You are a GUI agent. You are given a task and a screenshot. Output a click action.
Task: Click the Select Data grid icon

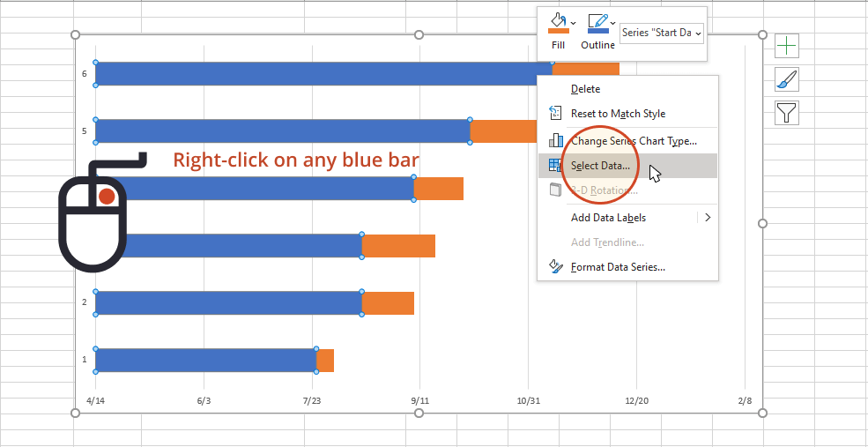click(554, 165)
